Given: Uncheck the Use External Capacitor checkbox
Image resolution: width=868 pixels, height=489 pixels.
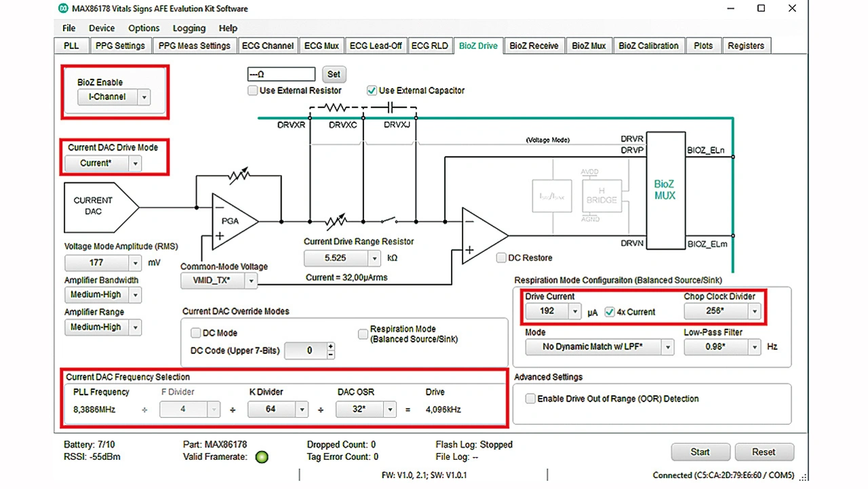Looking at the screenshot, I should [372, 90].
